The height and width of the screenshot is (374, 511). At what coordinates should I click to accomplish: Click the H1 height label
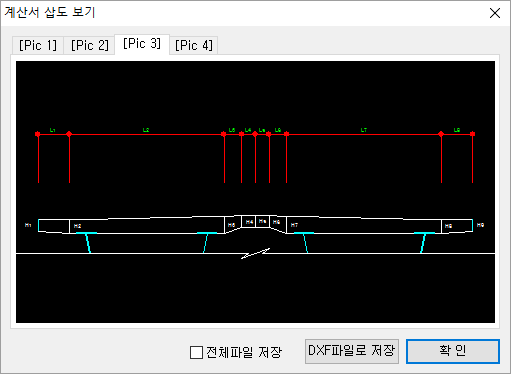pyautogui.click(x=28, y=225)
